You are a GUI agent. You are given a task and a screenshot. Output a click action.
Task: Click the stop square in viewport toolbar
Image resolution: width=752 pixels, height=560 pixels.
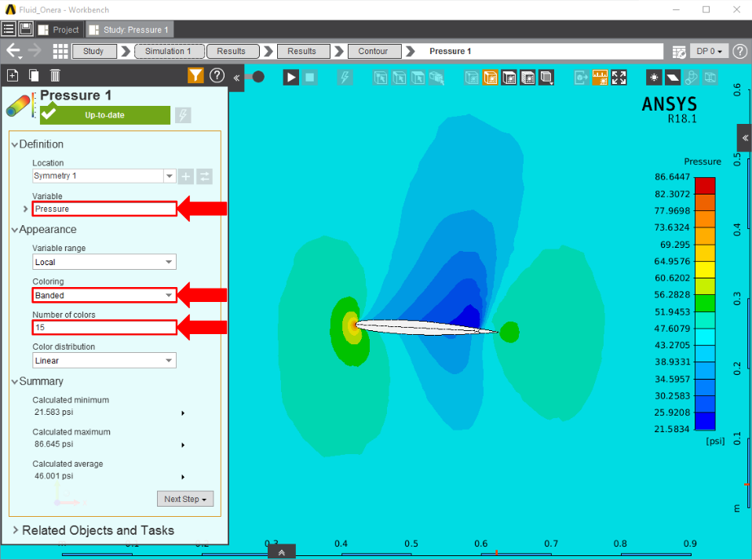(310, 77)
